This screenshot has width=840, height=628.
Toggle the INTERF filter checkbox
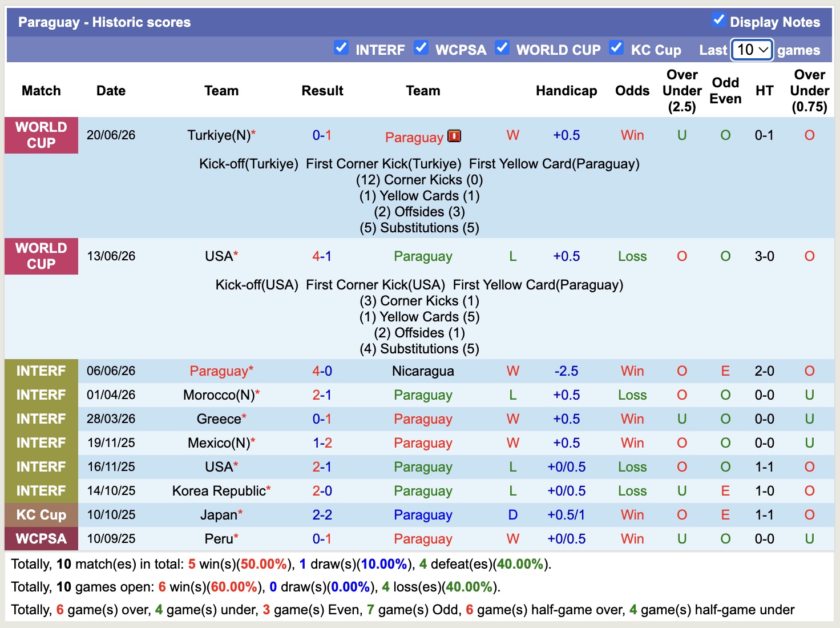tap(341, 47)
